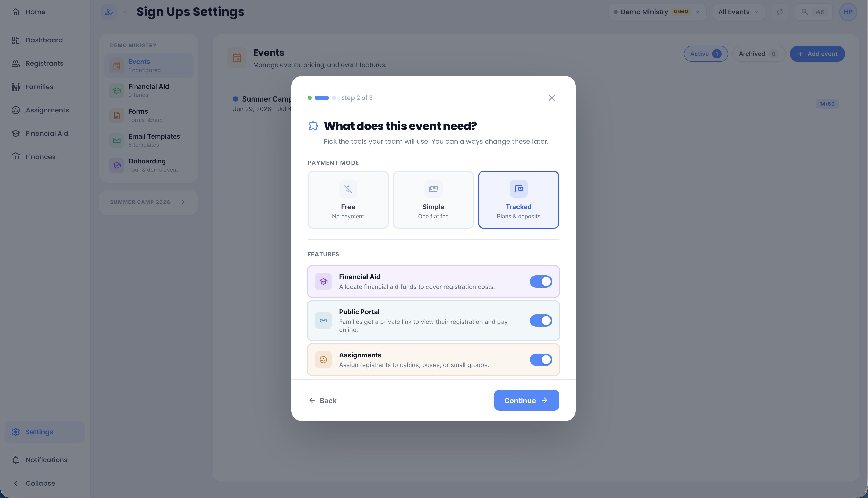Click the "Step 2 of 3" label
Screen dimensions: 868x498
(356, 98)
